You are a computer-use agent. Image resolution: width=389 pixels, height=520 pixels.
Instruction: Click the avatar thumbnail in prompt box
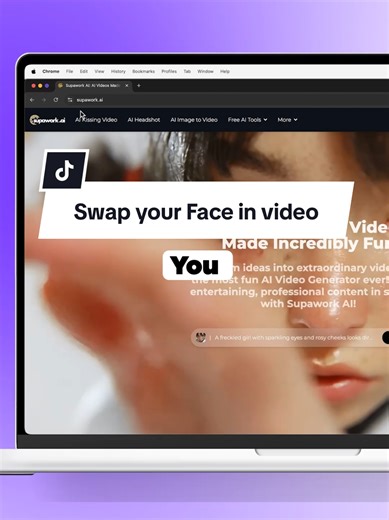[201, 338]
